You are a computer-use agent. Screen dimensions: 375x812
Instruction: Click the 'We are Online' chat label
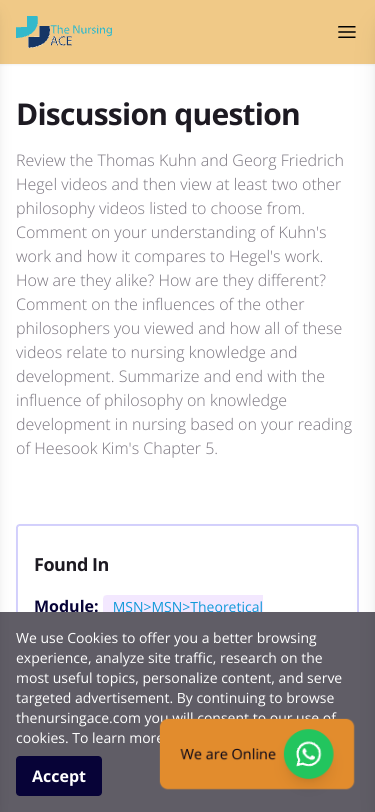(228, 754)
